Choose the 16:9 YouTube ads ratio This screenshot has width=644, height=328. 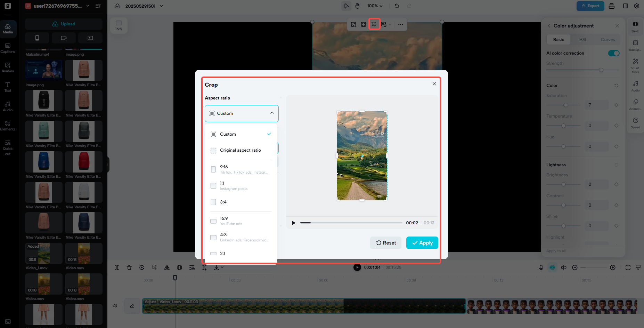point(241,221)
